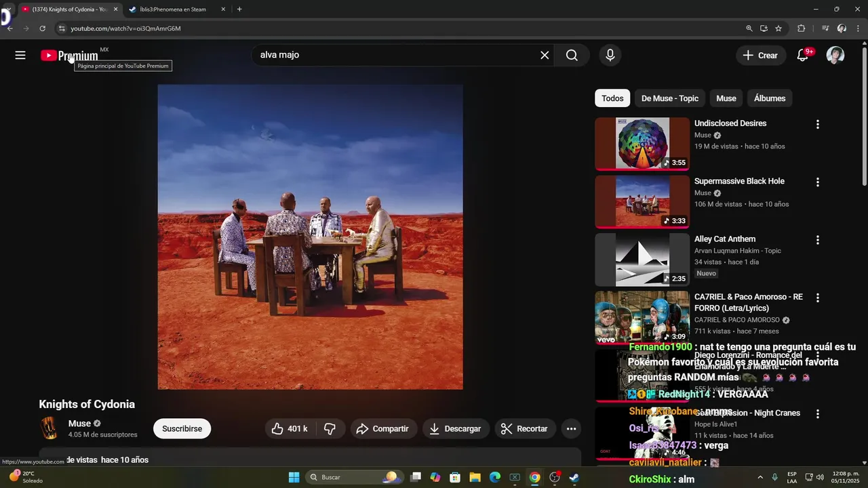Click the ESP LAA language indicator
This screenshot has width=868, height=488.
792,477
